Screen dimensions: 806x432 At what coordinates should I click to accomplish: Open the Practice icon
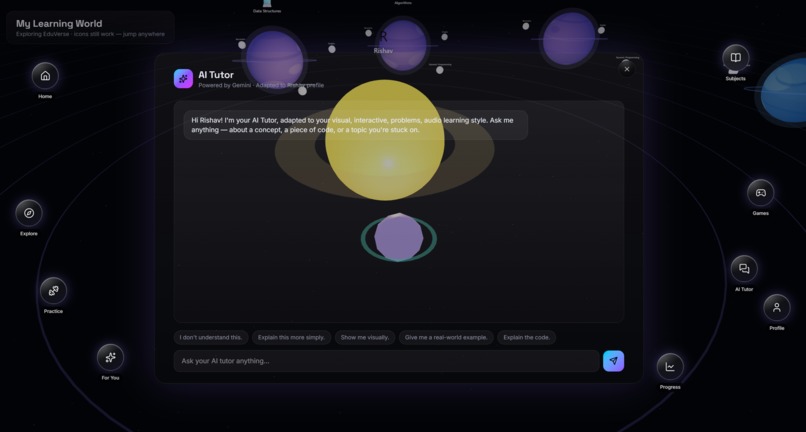point(53,291)
